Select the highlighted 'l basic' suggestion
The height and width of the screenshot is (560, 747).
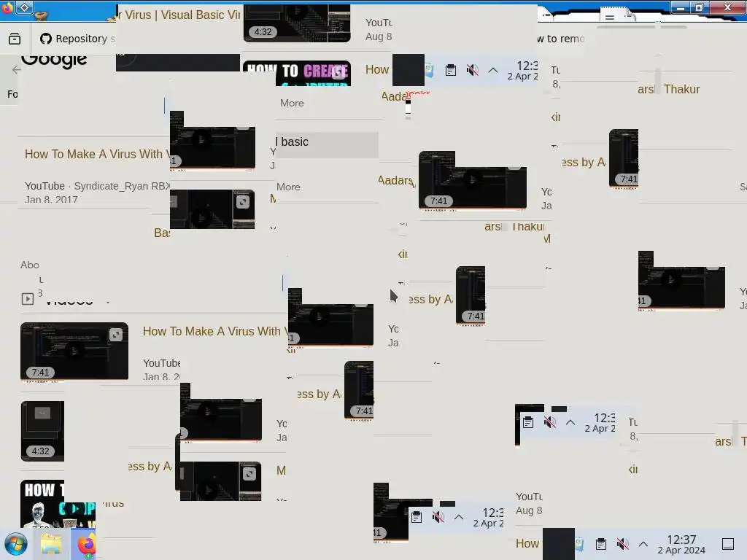point(327,145)
